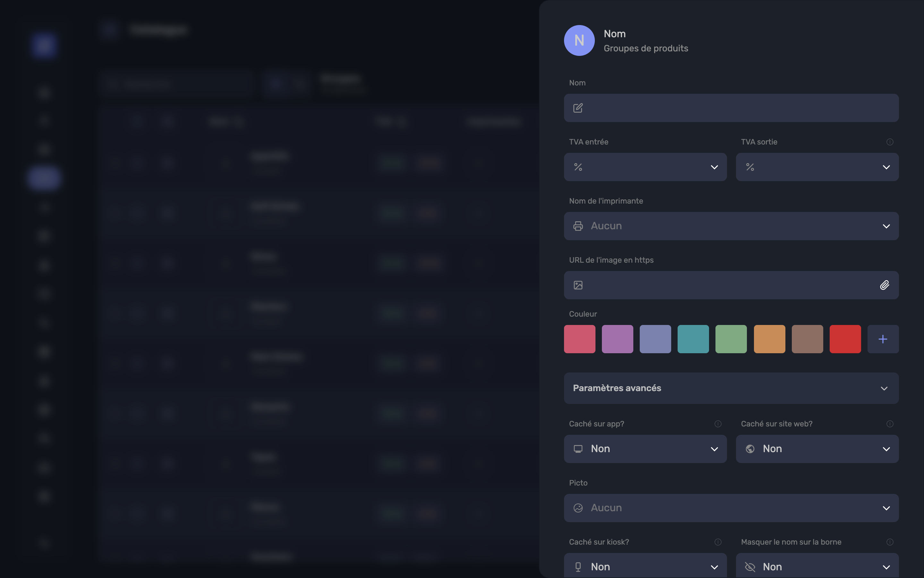Click info icon beside Caché sur app

click(x=718, y=424)
